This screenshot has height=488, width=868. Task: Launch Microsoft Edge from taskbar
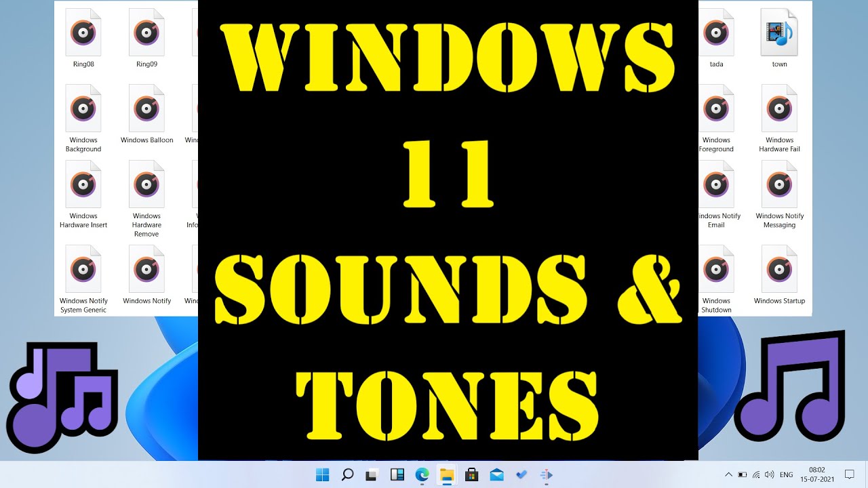pos(422,474)
